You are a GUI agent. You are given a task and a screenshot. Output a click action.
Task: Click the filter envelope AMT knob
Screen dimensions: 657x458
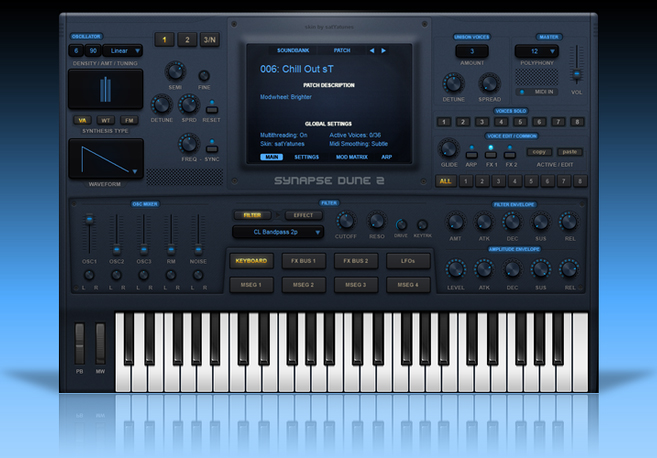tap(455, 222)
